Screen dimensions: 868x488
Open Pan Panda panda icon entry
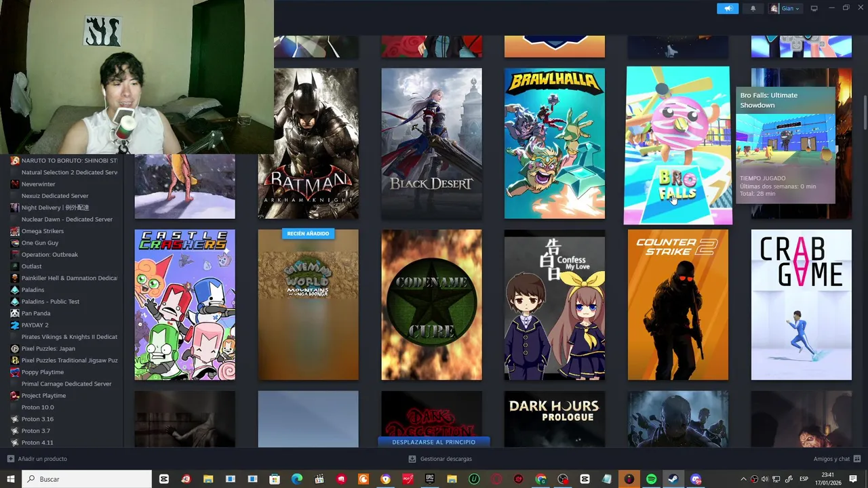tap(15, 313)
